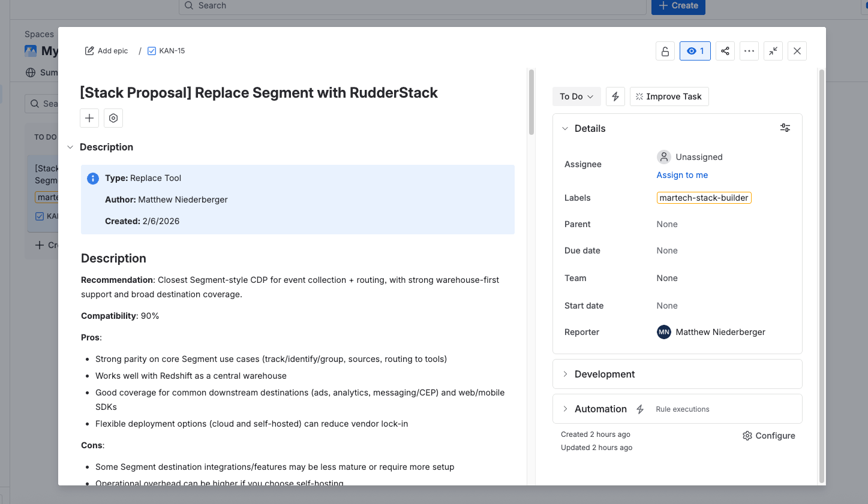Click the automation lightning bolt icon

pyautogui.click(x=615, y=96)
